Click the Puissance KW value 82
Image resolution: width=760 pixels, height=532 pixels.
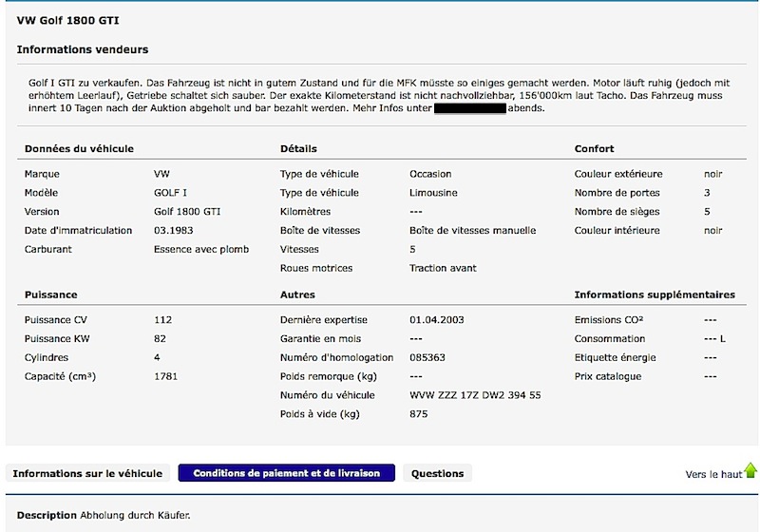160,339
